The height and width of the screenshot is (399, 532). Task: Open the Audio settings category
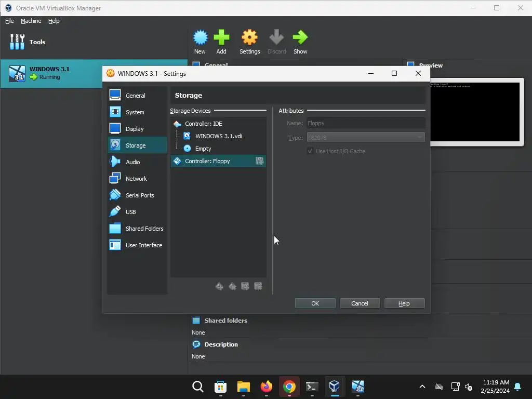point(137,162)
